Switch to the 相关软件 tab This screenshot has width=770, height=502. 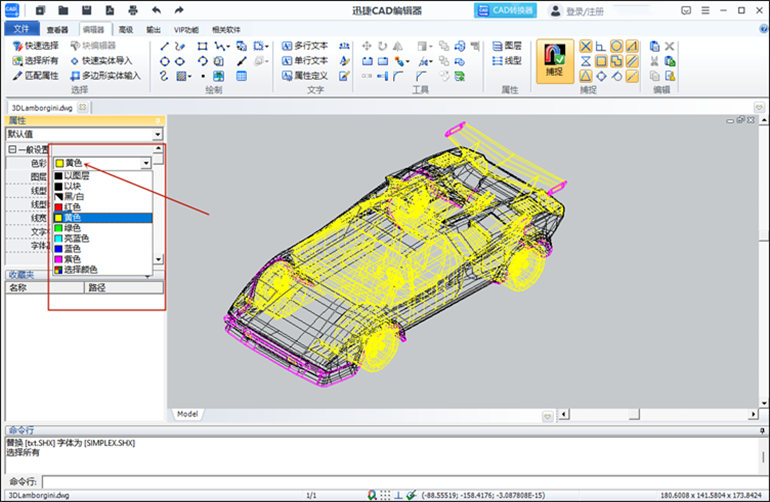point(226,30)
